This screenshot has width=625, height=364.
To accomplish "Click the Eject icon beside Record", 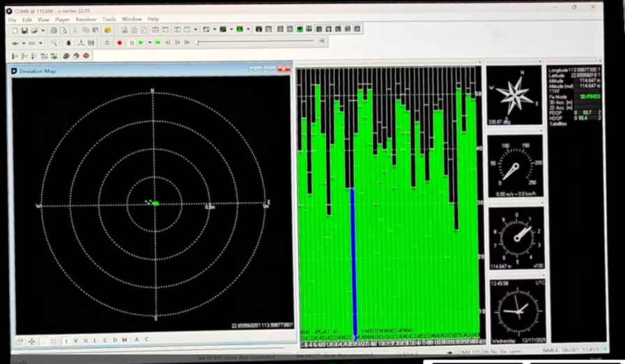I will click(107, 43).
